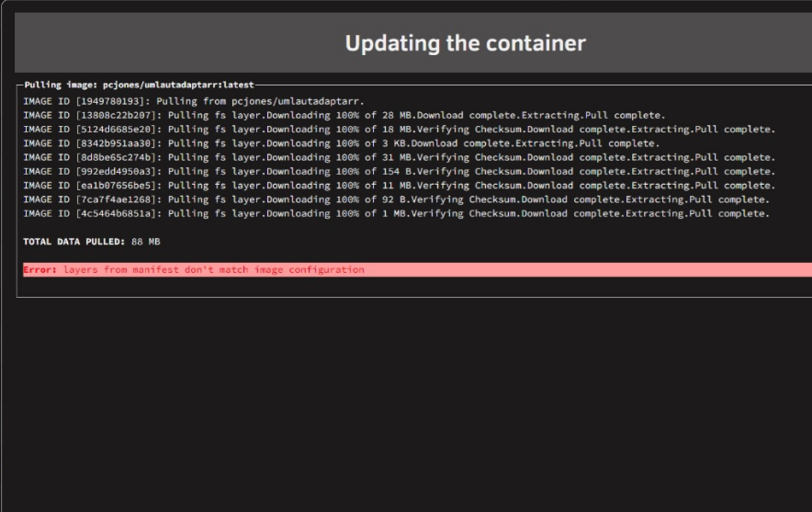The image size is (812, 512).
Task: Click the IMAGE ID 7ca7f4ae1268 log line
Action: [x=396, y=199]
